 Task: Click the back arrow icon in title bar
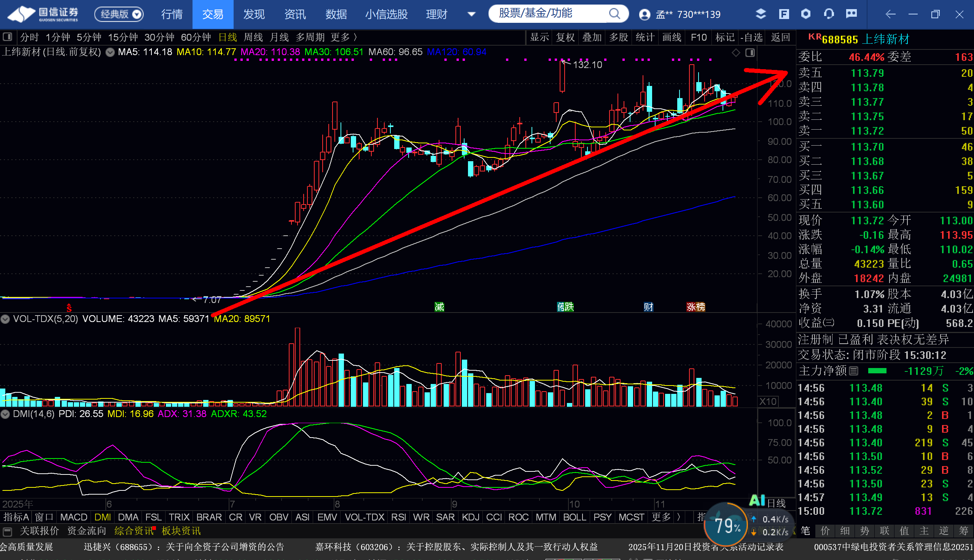tap(890, 14)
